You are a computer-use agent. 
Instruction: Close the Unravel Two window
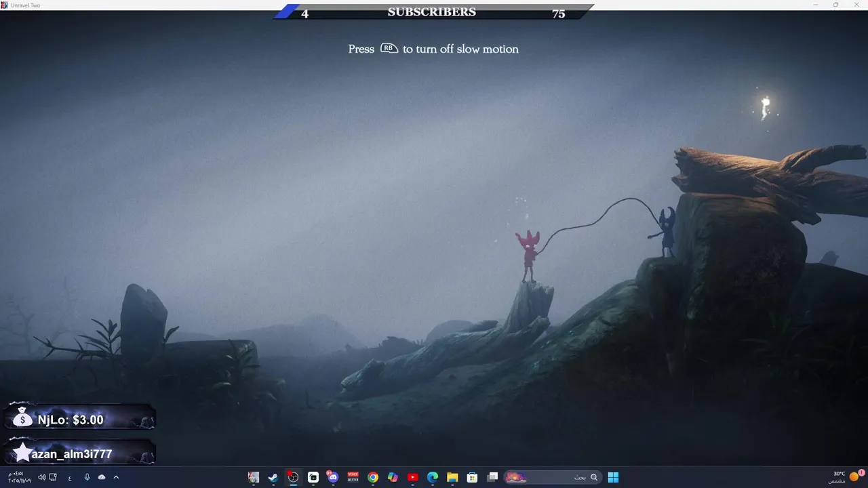(x=856, y=5)
